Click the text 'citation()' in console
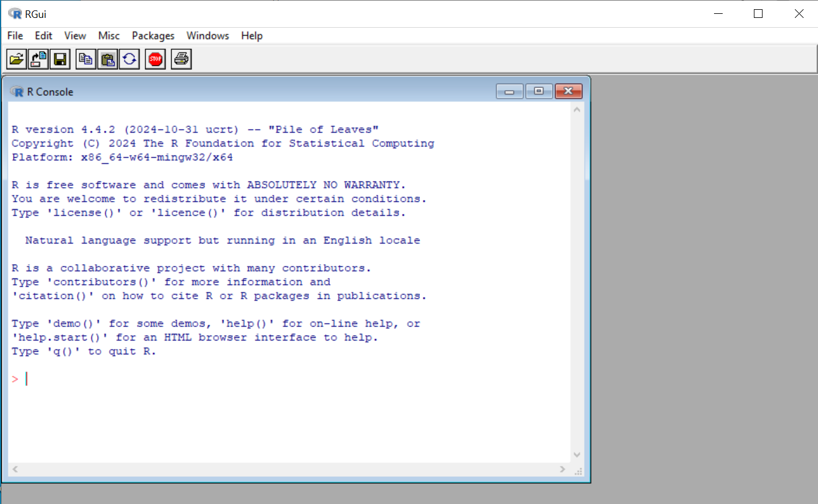The height and width of the screenshot is (504, 818). pyautogui.click(x=53, y=296)
